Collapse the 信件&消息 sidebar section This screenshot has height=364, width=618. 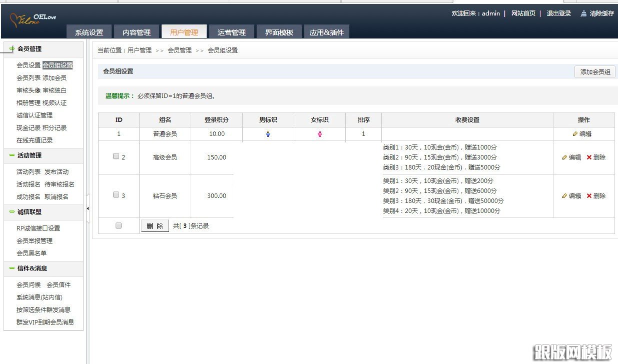click(x=11, y=269)
